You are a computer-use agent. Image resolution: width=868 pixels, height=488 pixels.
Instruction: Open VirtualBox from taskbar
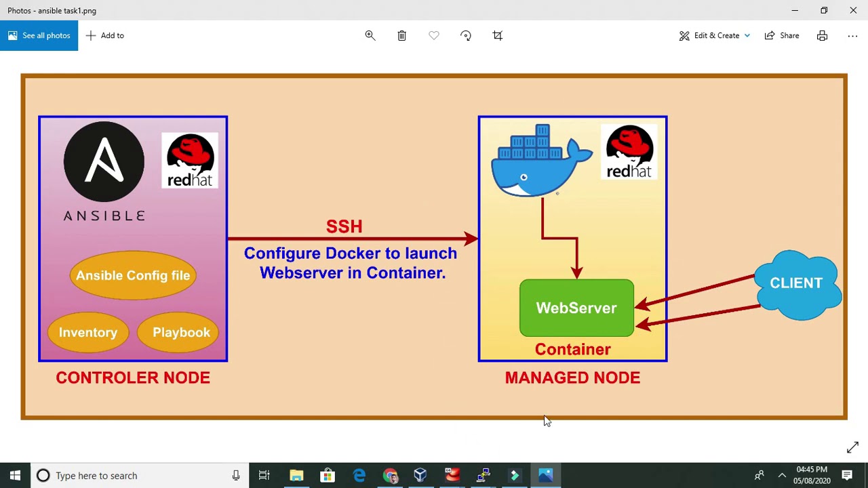(x=420, y=475)
